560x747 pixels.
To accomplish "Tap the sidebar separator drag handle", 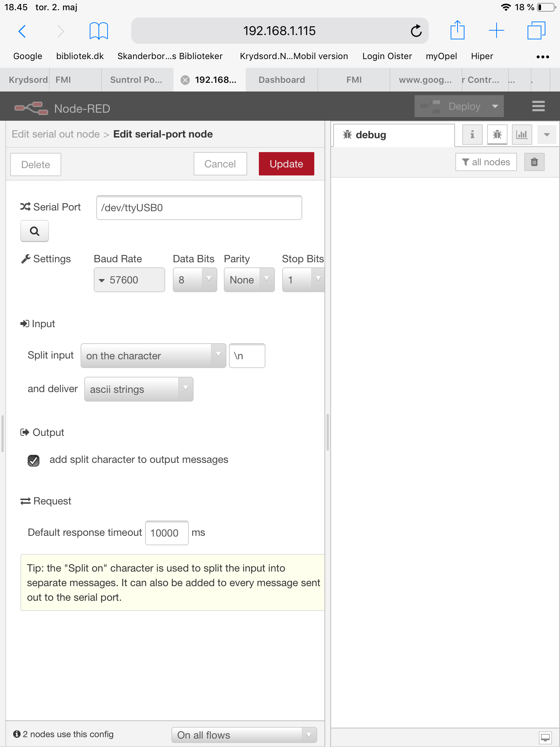I will pos(328,432).
